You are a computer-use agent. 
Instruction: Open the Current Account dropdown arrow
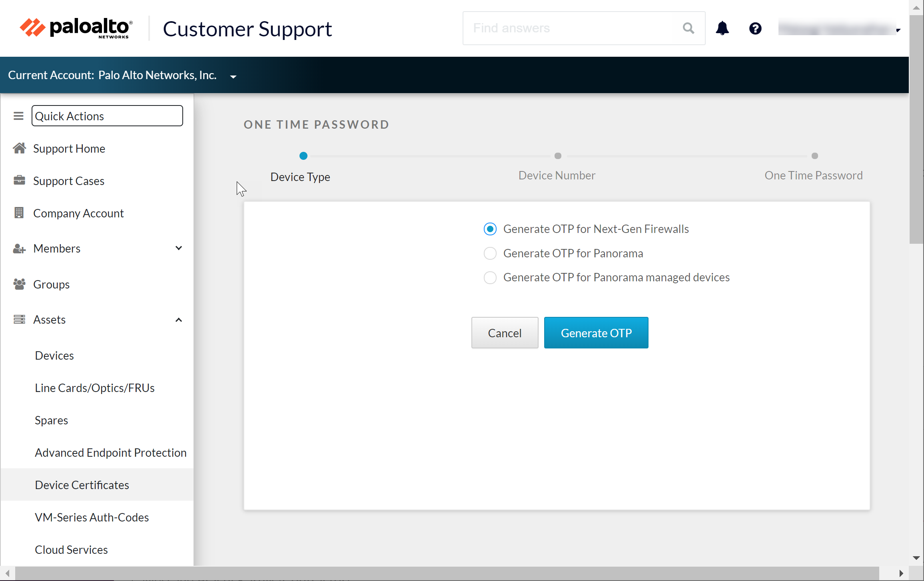[x=233, y=76]
